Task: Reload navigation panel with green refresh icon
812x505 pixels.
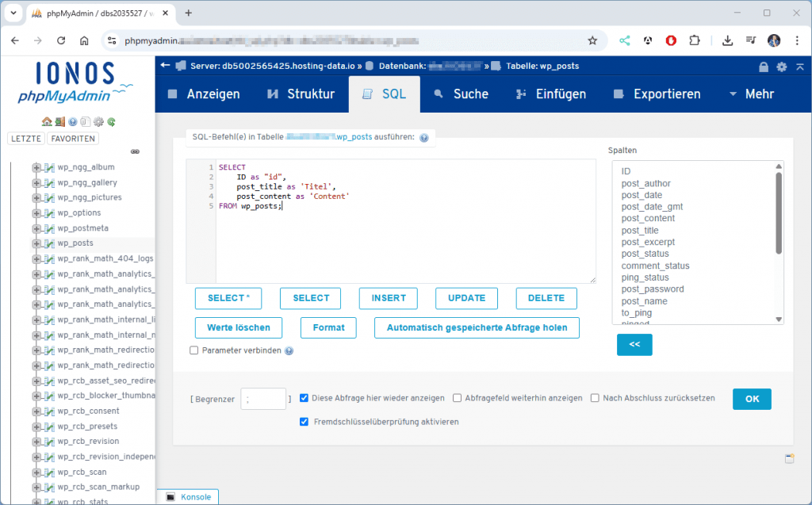Action: (x=110, y=121)
